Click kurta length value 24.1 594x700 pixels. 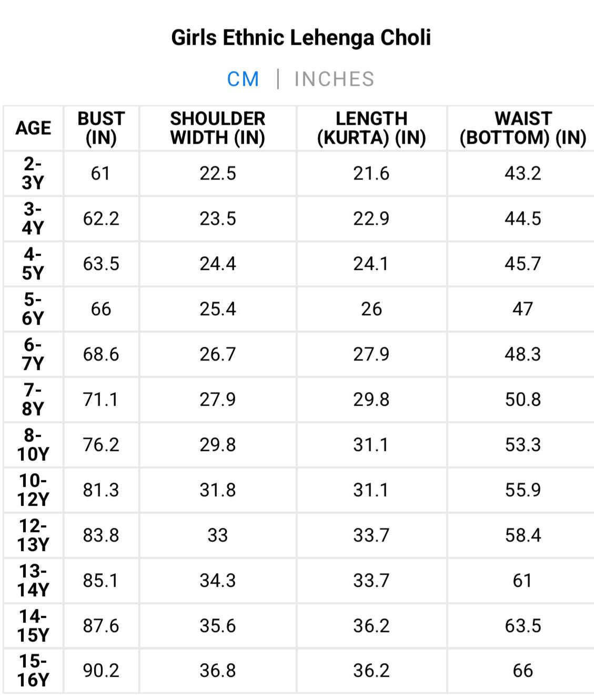click(371, 264)
